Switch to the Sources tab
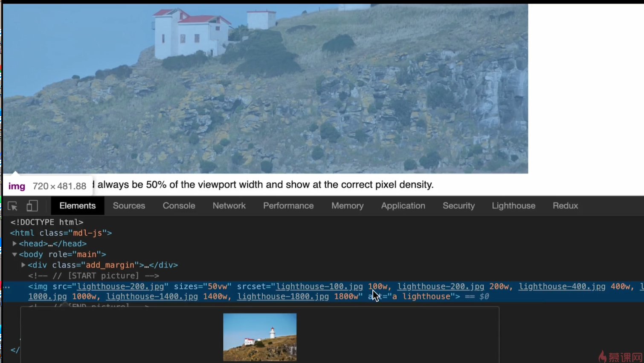This screenshot has width=644, height=363. click(x=129, y=206)
